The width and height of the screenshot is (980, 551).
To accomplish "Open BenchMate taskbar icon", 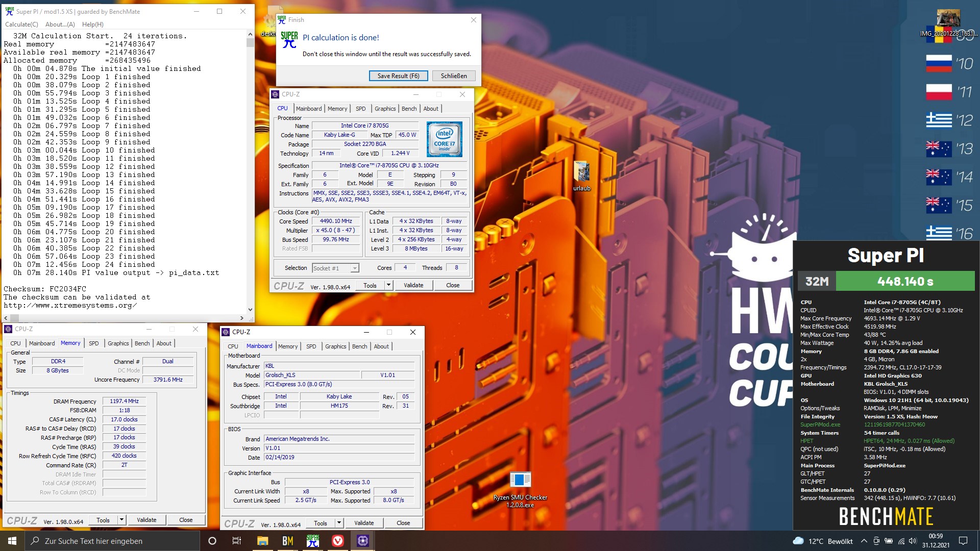I will point(287,541).
